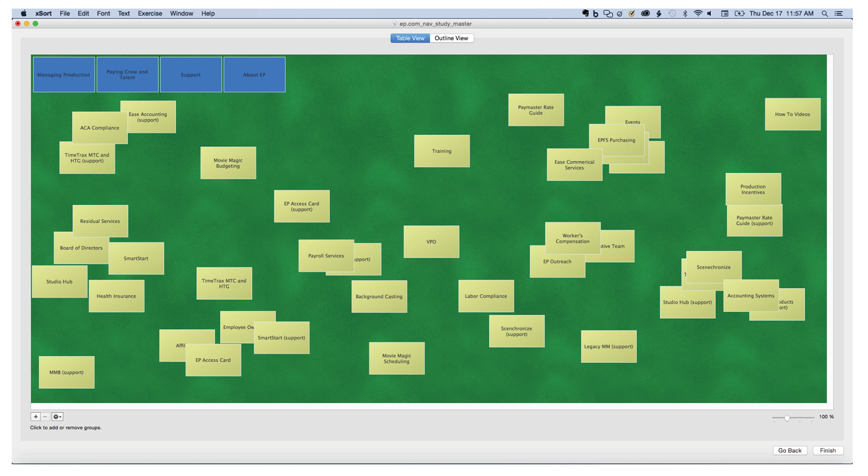Select the VPO card
The height and width of the screenshot is (476, 868).
click(431, 242)
